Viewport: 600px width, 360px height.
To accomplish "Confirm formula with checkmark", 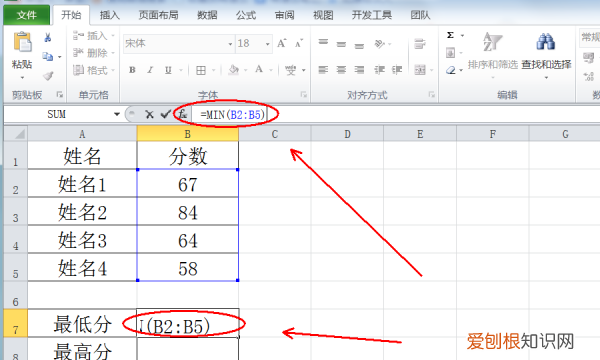I will (x=166, y=114).
